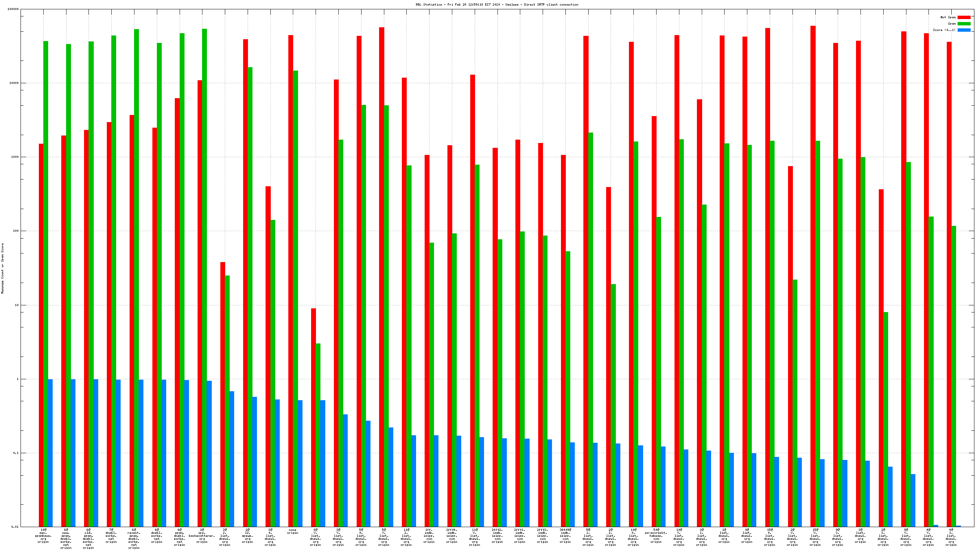Image resolution: width=980 pixels, height=551 pixels.
Task: Click the 'Not Spam' legend text
Action: click(x=948, y=17)
